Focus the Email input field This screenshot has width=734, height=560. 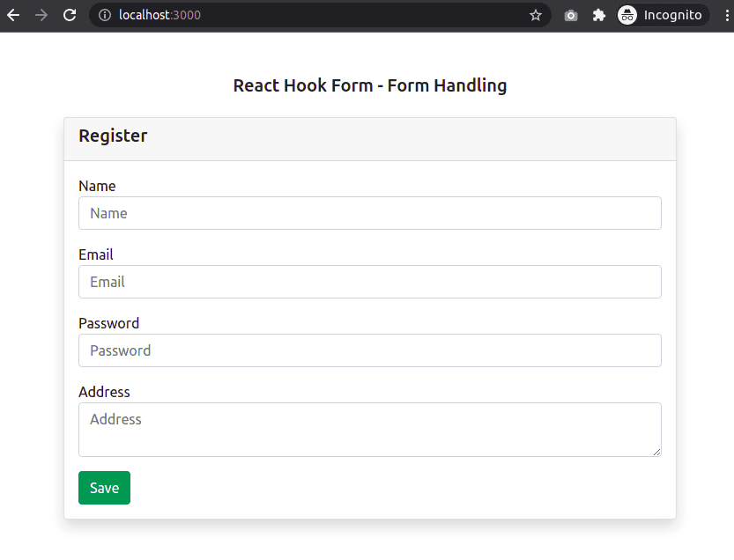click(369, 282)
